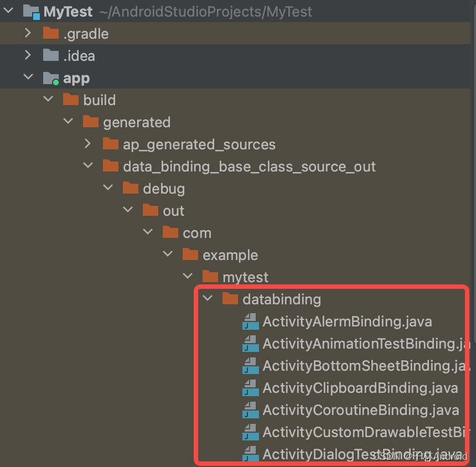
Task: Click the ~/AndroidStudioProjects/MyTest path text
Action: click(x=205, y=12)
